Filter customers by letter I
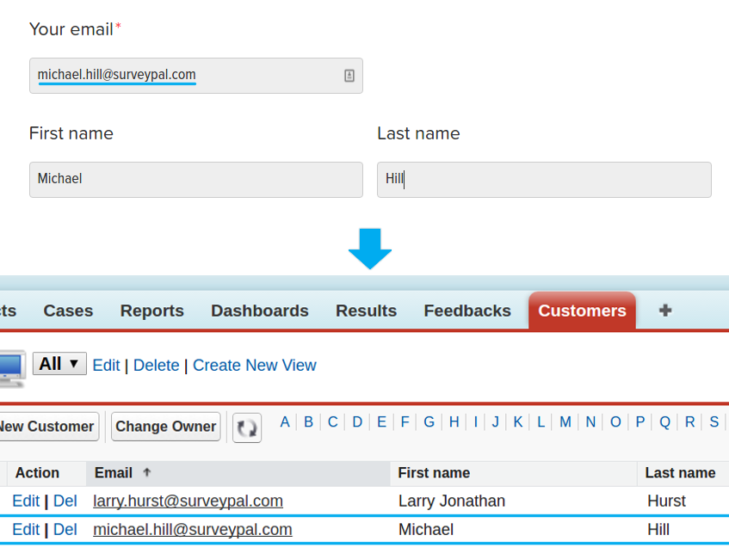This screenshot has width=729, height=560. (476, 422)
